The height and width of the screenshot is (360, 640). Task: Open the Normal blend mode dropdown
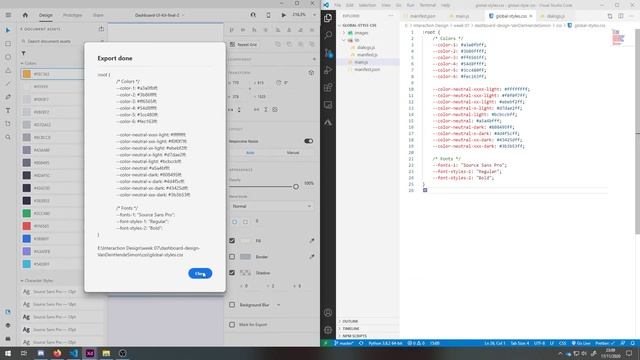pos(271,206)
